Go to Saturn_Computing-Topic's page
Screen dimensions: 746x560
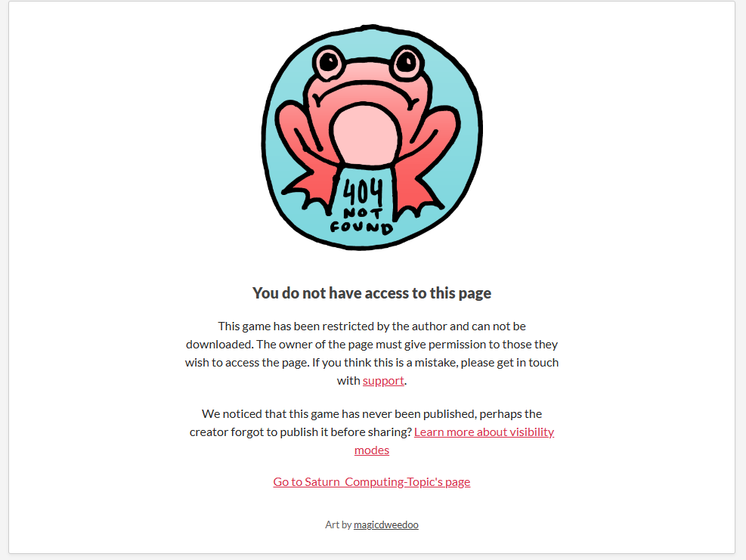point(372,482)
